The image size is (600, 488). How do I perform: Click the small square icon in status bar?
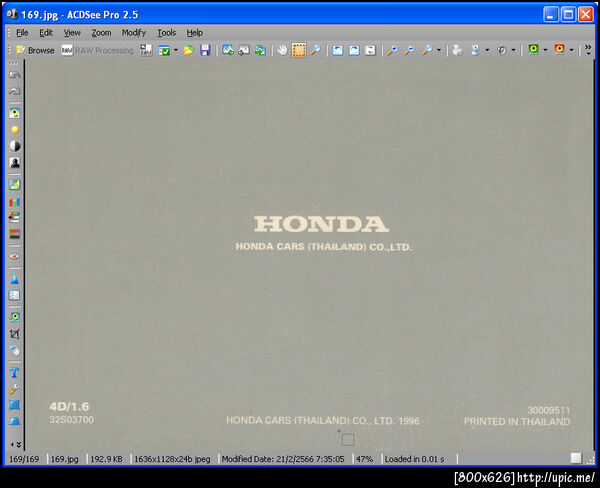576,458
